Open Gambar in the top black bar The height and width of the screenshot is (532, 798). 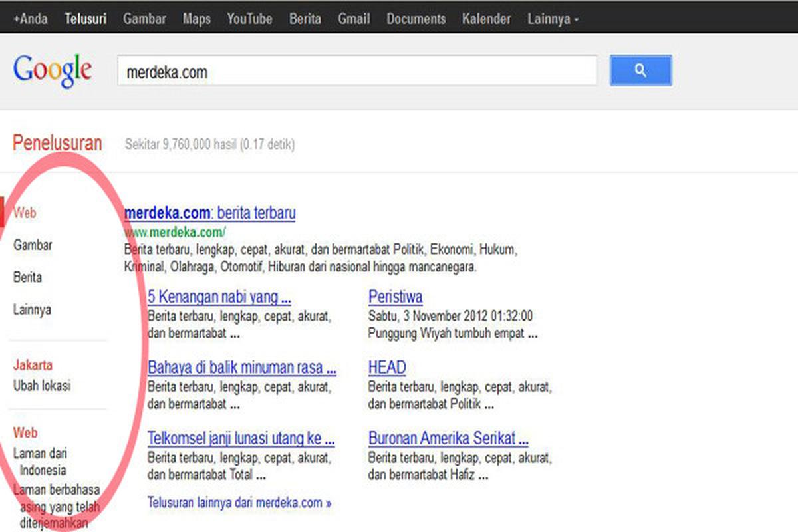tap(144, 19)
